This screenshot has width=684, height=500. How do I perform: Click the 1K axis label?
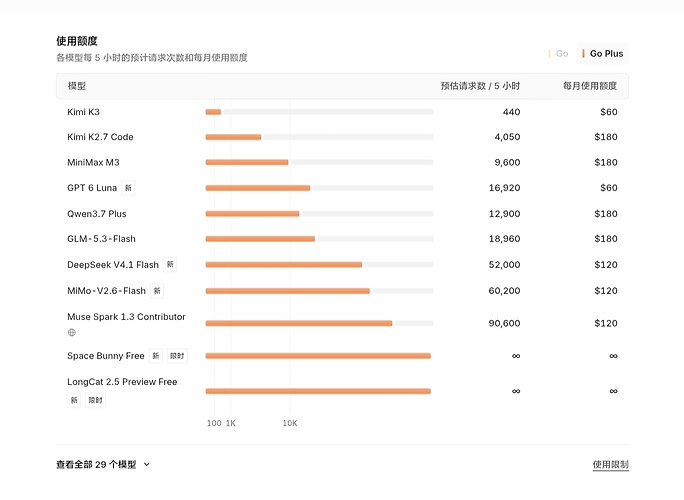(x=231, y=423)
